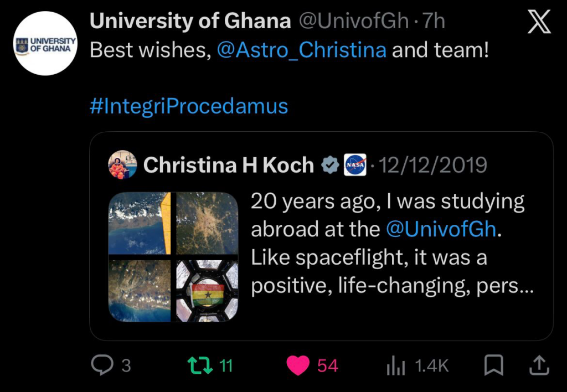Toggle the bookmark icon
567x392 pixels.
493,365
